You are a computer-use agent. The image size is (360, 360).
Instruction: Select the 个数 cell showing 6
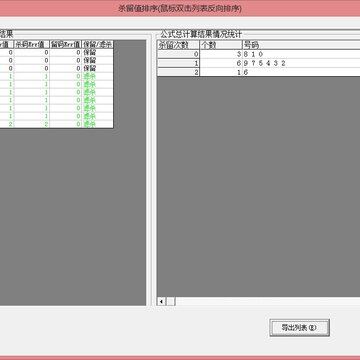pyautogui.click(x=221, y=63)
